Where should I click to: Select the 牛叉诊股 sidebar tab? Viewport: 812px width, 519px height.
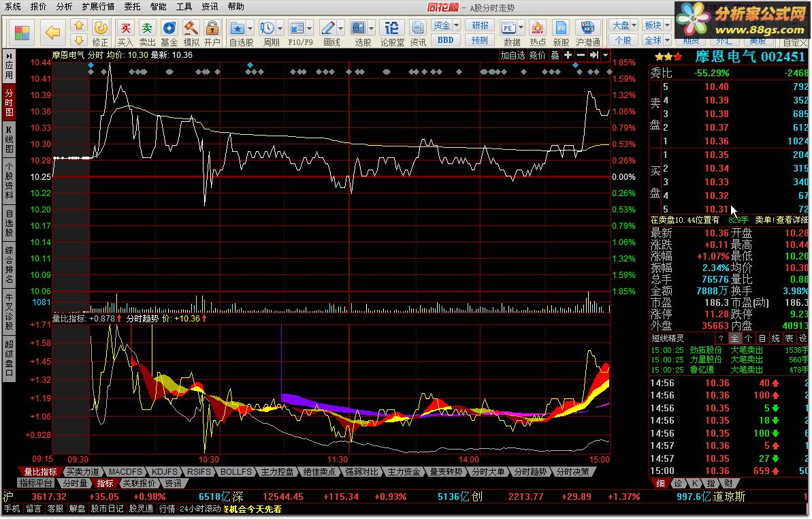coord(9,311)
